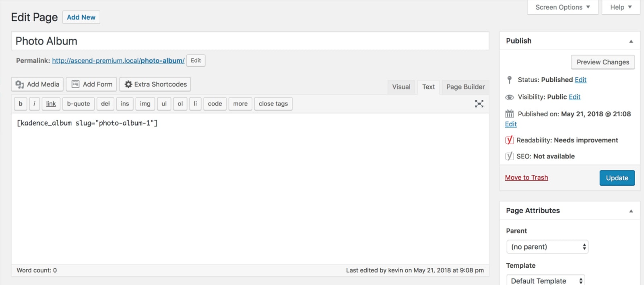Edit the Visibility setting
The image size is (644, 285).
tap(574, 97)
